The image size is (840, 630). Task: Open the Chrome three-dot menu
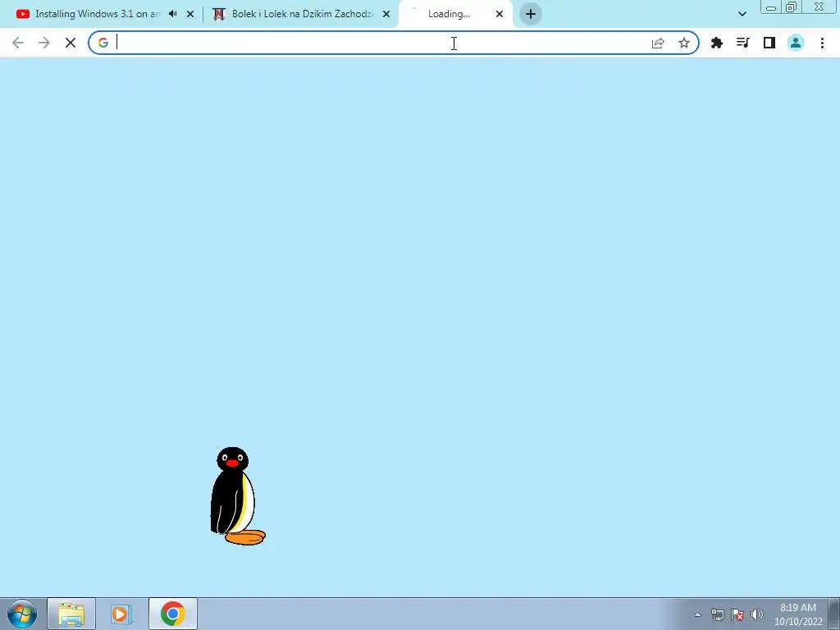pos(822,43)
